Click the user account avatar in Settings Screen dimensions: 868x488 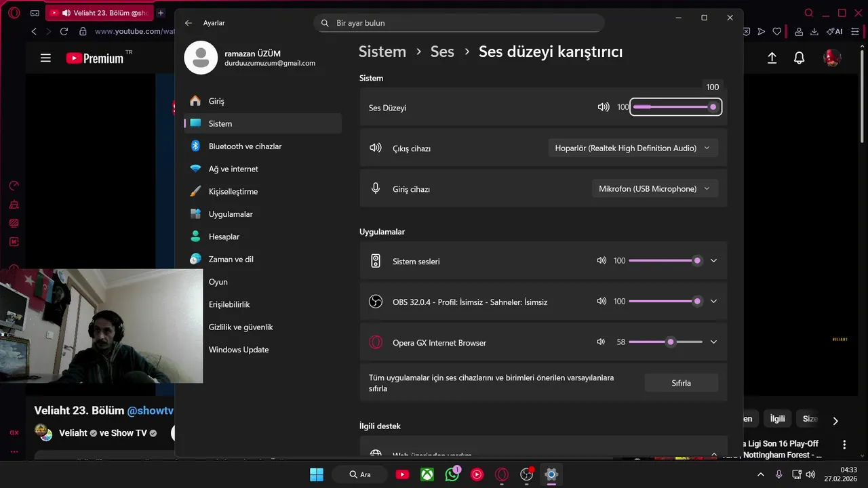tap(201, 58)
